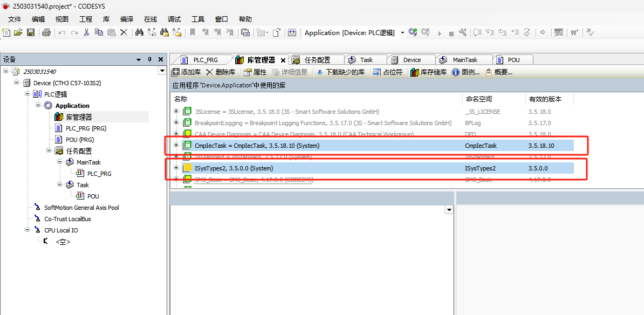
Task: Collapse the 任务配置 tree node
Action: (49, 150)
